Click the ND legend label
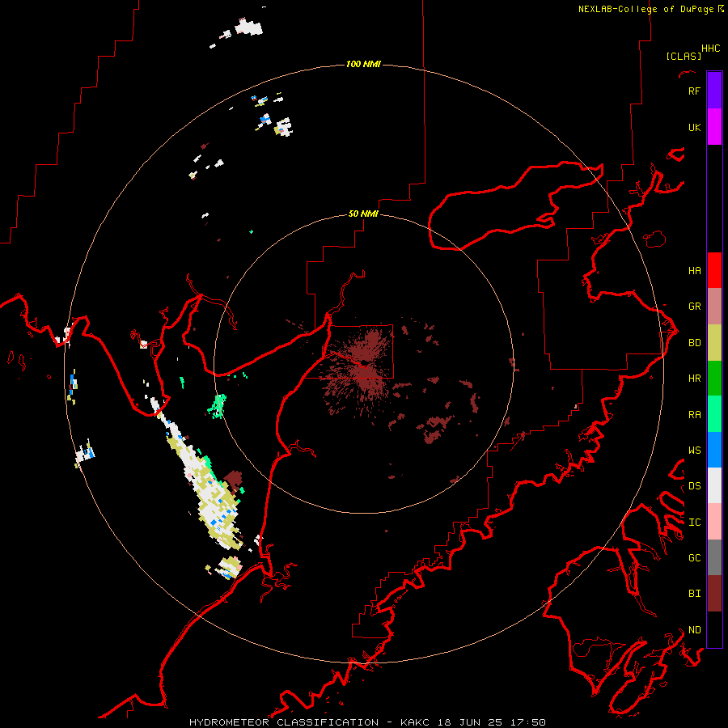The image size is (728, 728). [694, 629]
